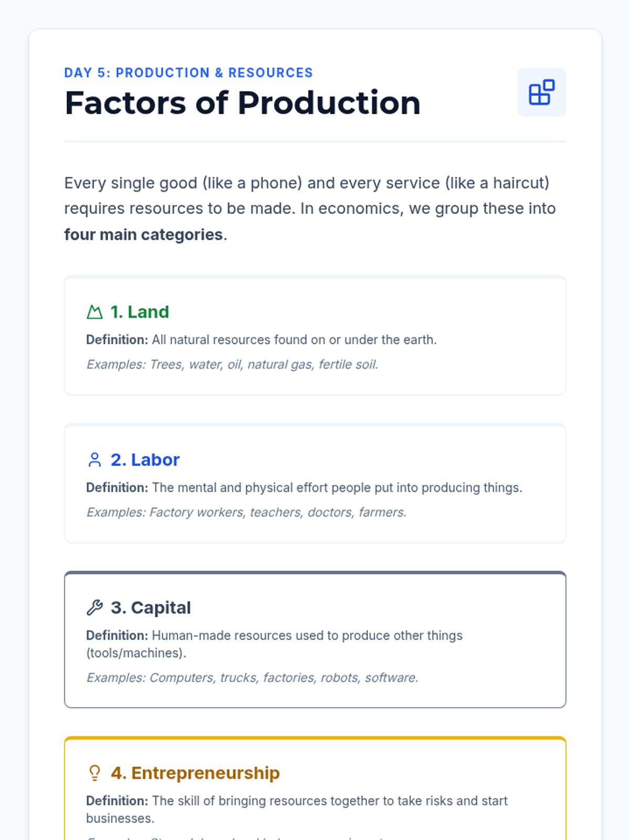Click the Land examples line listing trees and water
Viewport: 630px width, 840px height.
(x=232, y=364)
